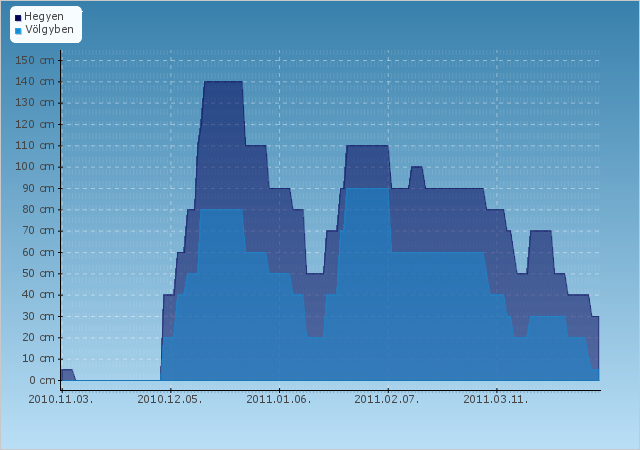Viewport: 640px width, 450px height.
Task: Click the 30 cm axis label
Action: point(38,316)
